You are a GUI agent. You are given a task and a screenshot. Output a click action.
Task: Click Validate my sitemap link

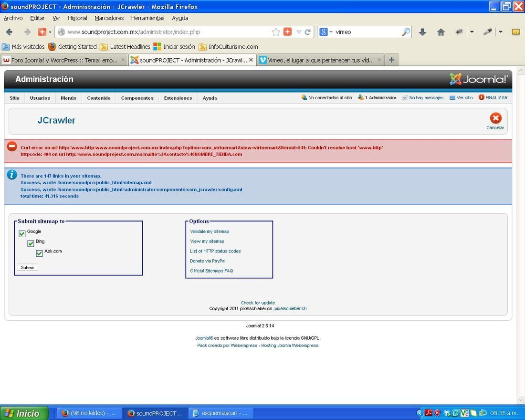coord(210,231)
